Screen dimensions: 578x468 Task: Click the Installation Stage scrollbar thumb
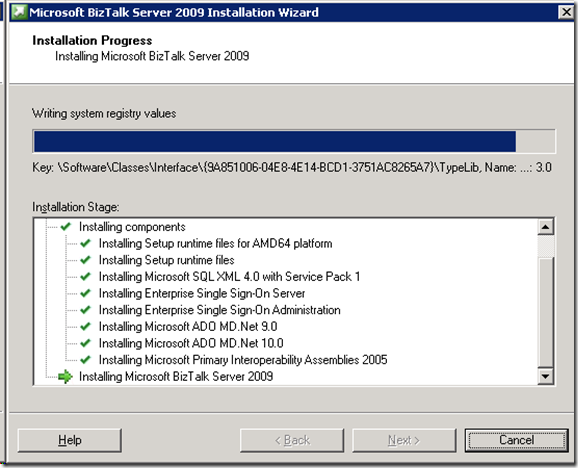(x=546, y=312)
